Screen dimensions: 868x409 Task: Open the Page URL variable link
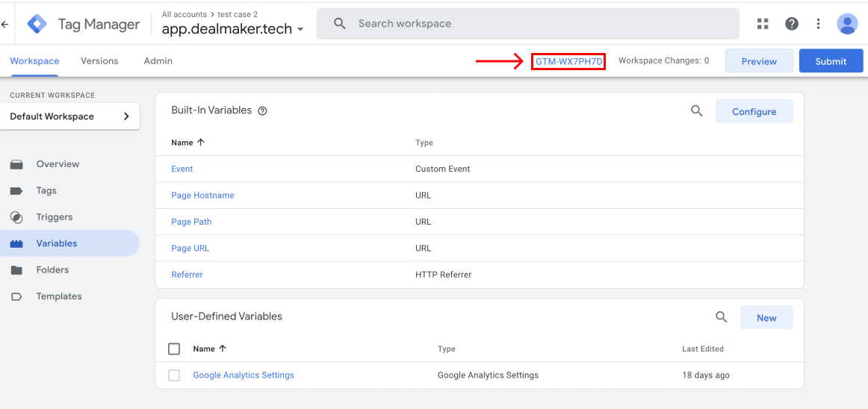190,249
